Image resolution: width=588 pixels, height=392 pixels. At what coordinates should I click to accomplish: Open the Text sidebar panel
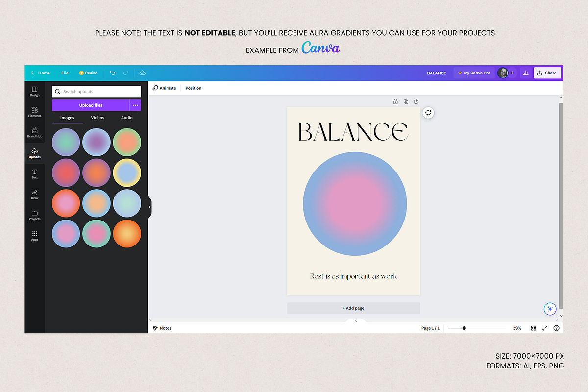point(34,173)
